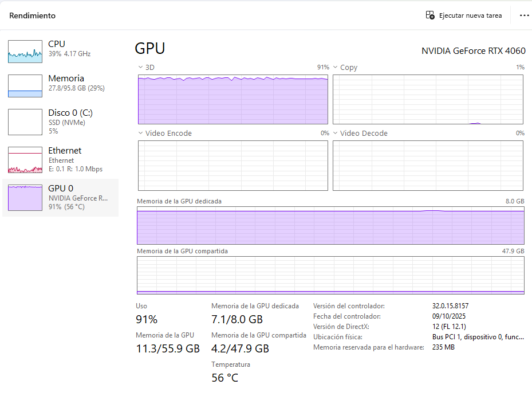This screenshot has width=532, height=396.
Task: Open the 3D engine dropdown chevron
Action: (x=140, y=68)
